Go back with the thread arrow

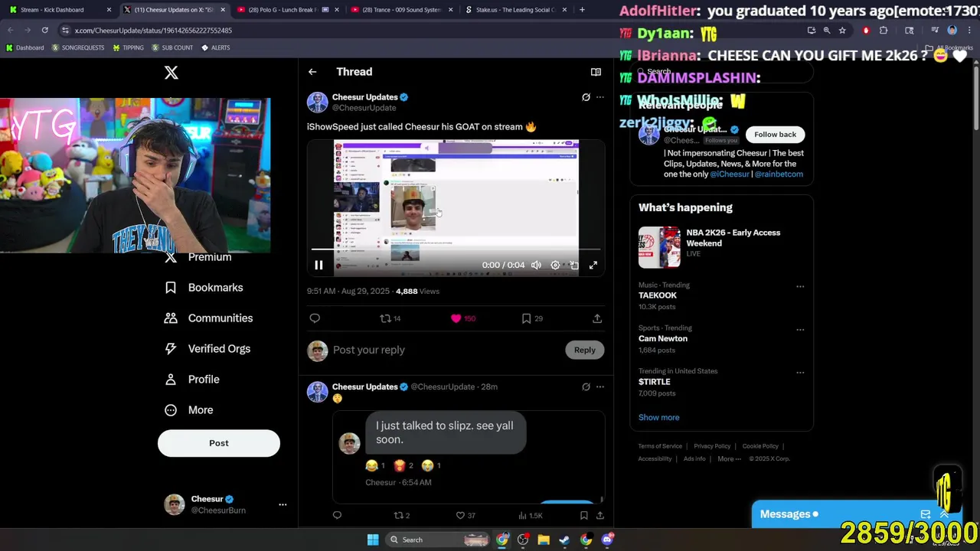pos(312,72)
